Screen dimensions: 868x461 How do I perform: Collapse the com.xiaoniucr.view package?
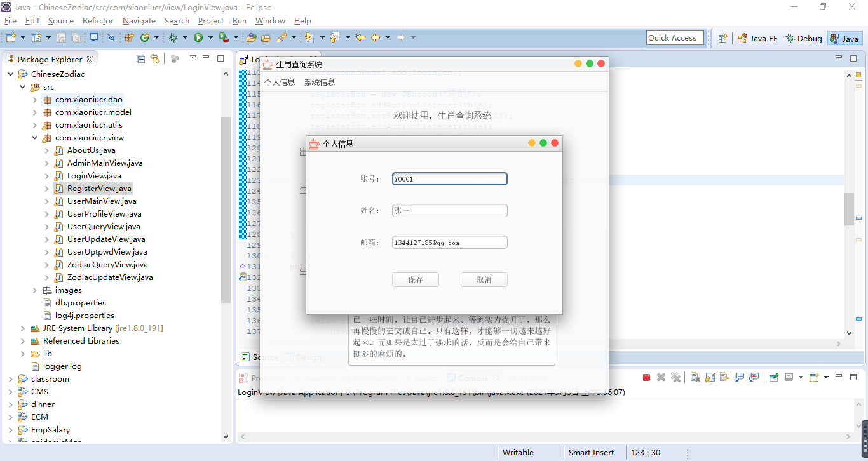(x=34, y=138)
